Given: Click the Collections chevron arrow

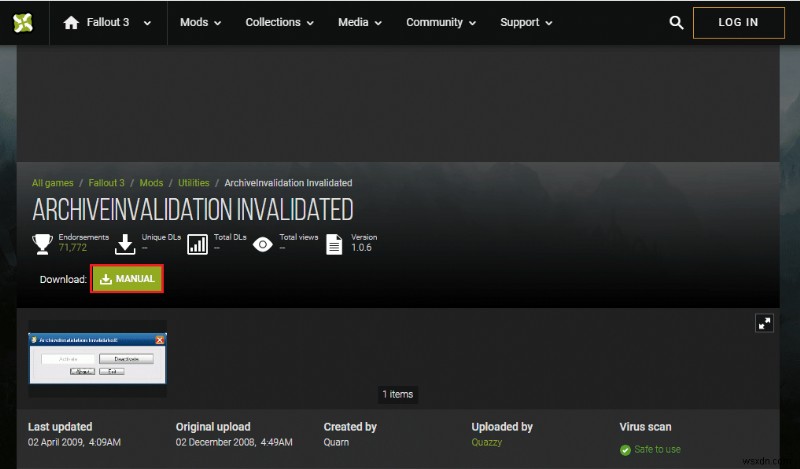Looking at the screenshot, I should click(x=310, y=23).
